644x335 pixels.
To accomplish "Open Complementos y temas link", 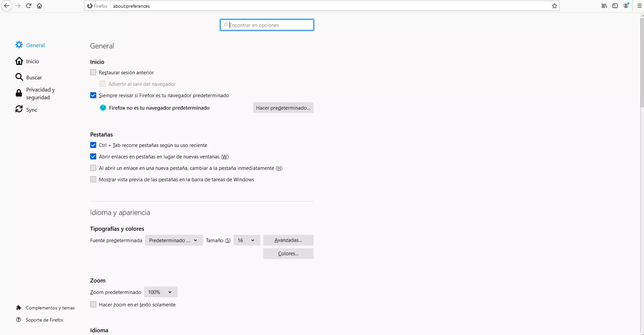I will [50, 308].
